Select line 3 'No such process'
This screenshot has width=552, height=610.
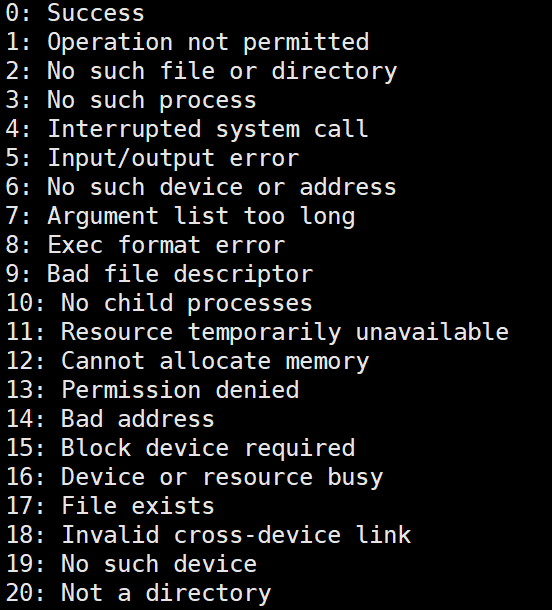(131, 100)
